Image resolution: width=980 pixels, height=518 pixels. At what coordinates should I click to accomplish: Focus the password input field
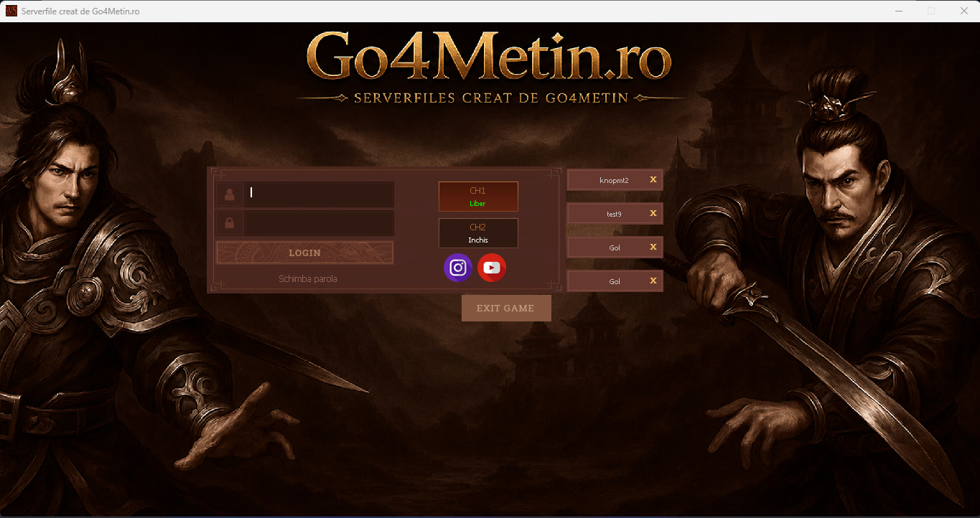point(319,223)
